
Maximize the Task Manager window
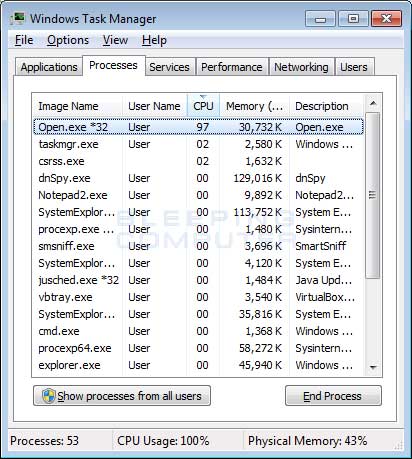pos(353,19)
